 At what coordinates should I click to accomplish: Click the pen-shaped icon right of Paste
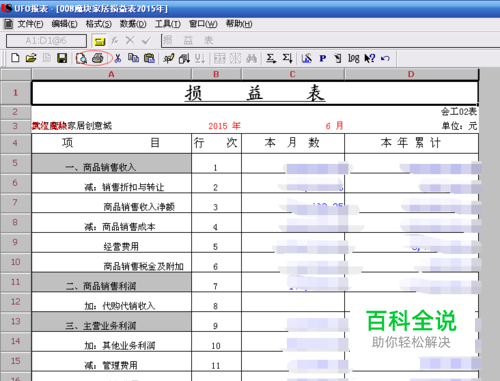pyautogui.click(x=169, y=58)
